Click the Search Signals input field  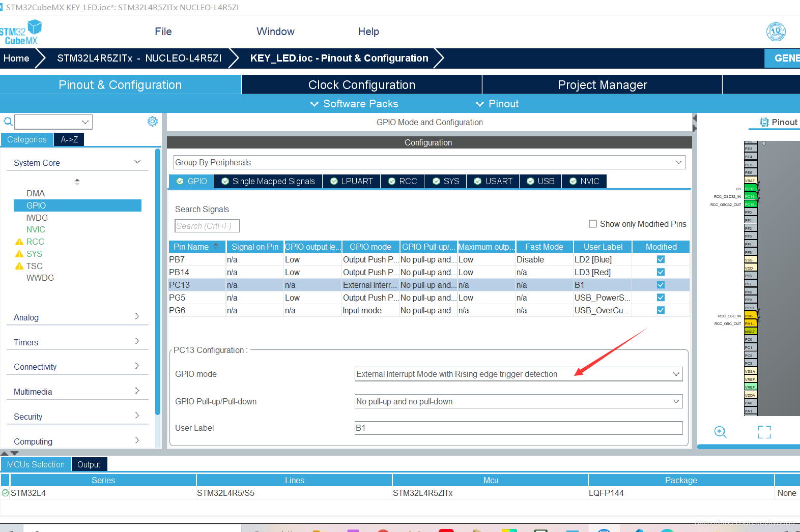point(207,226)
